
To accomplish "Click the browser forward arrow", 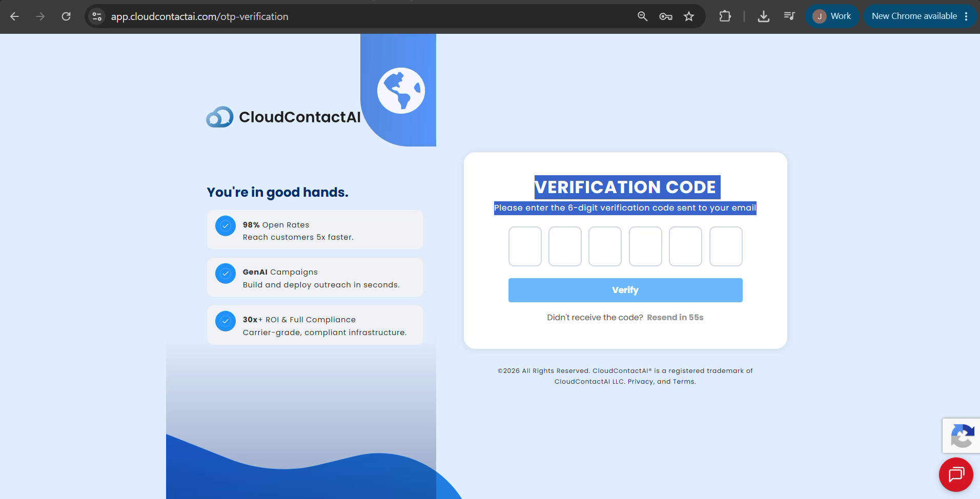I will (40, 16).
